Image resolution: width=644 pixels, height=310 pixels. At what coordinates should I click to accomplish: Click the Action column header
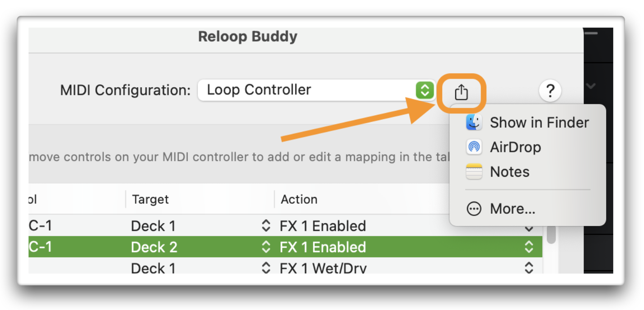click(299, 199)
